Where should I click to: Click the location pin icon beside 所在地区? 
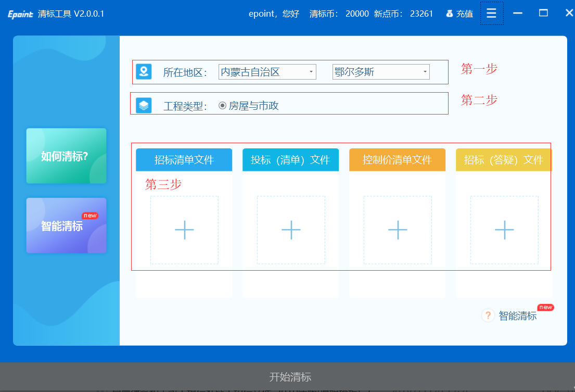tap(144, 71)
